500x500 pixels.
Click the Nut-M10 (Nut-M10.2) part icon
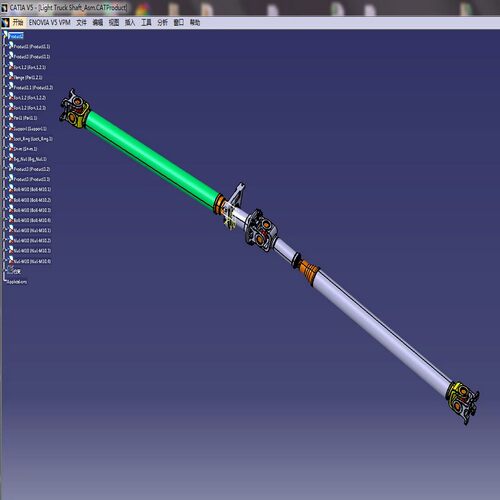click(11, 239)
